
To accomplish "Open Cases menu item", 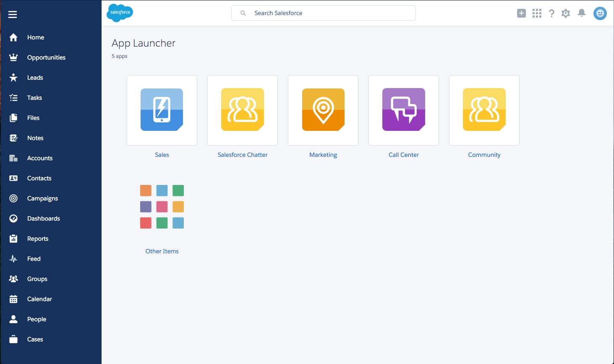I will click(35, 339).
